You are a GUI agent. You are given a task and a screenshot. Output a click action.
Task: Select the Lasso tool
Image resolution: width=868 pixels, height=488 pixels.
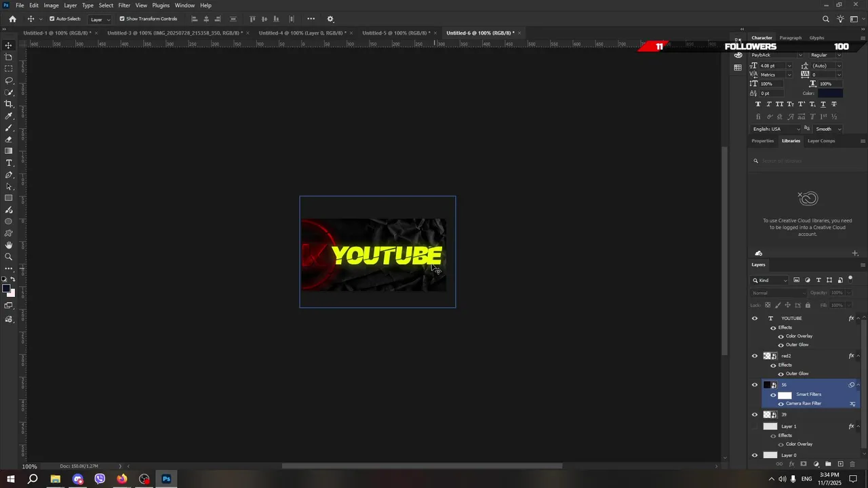(x=9, y=81)
